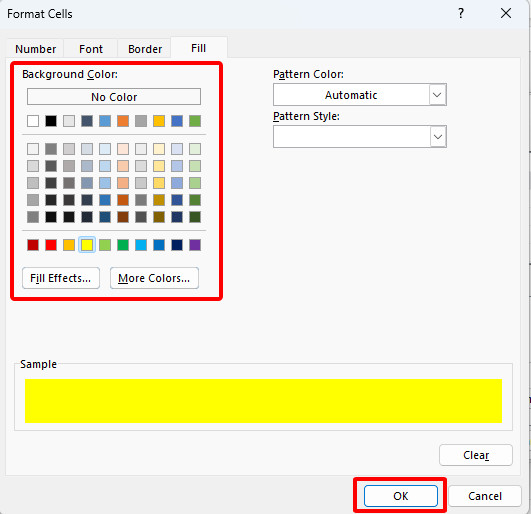Select the black swatch in top row

tap(51, 121)
